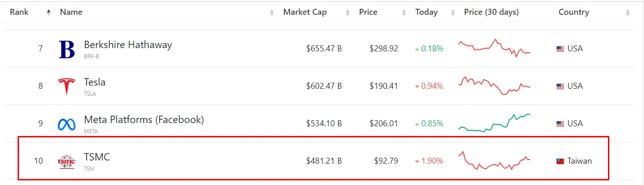
Task: Sort by Price column sort arrows
Action: point(404,12)
